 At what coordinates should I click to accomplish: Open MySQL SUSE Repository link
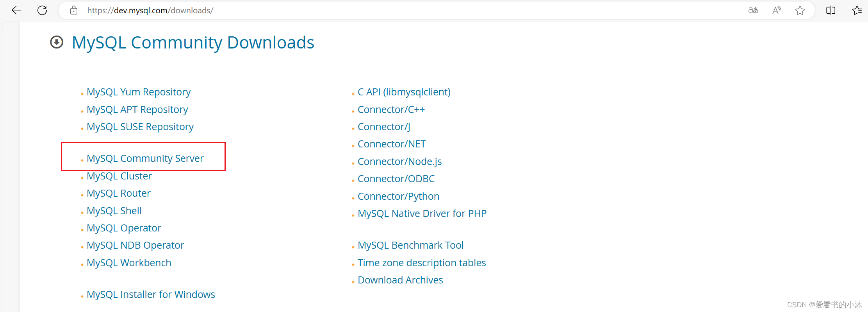click(x=140, y=127)
